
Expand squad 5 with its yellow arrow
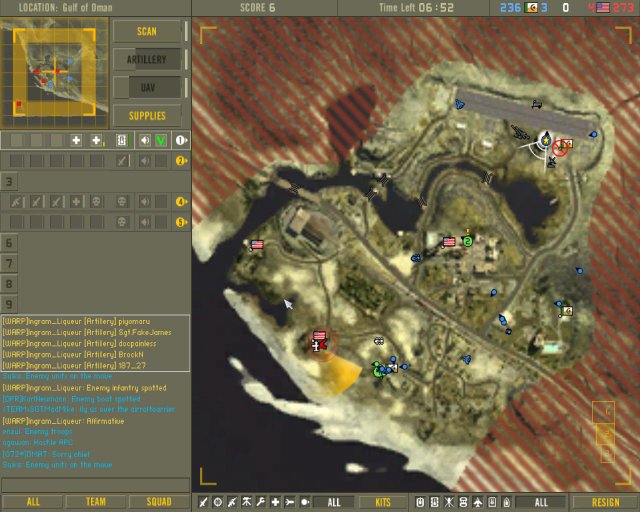(182, 222)
